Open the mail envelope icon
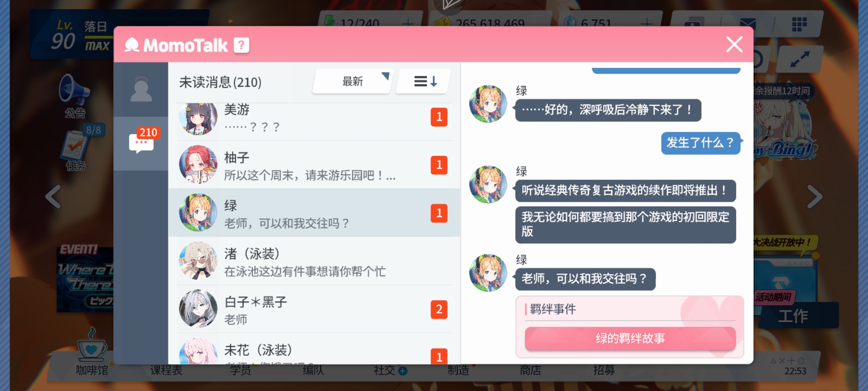Screen dimensions: 868x391 748,24
